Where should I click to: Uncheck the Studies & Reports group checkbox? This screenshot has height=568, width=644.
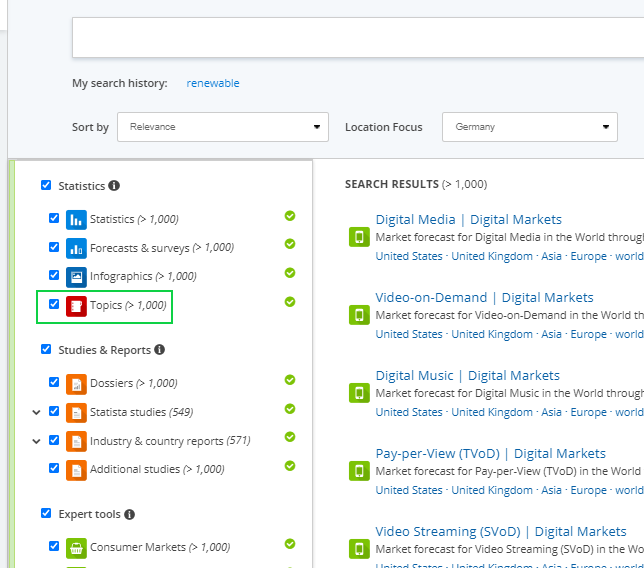click(46, 349)
